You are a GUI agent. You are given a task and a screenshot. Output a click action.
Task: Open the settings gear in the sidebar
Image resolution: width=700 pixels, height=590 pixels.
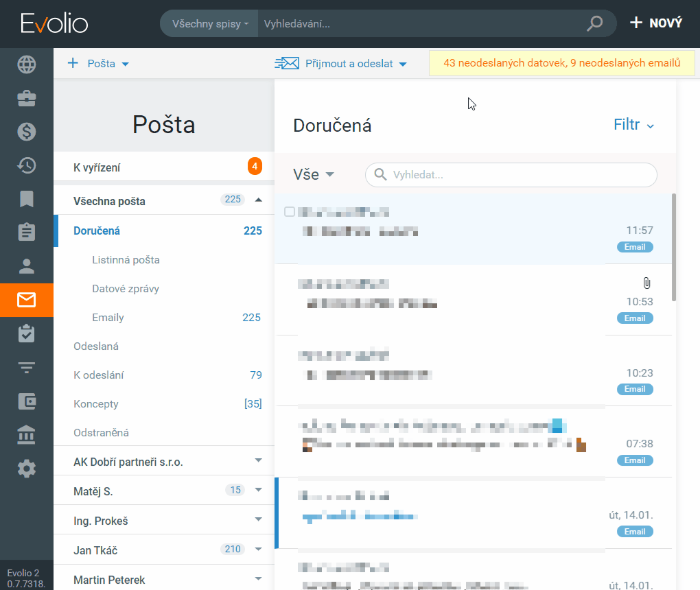[x=27, y=469]
